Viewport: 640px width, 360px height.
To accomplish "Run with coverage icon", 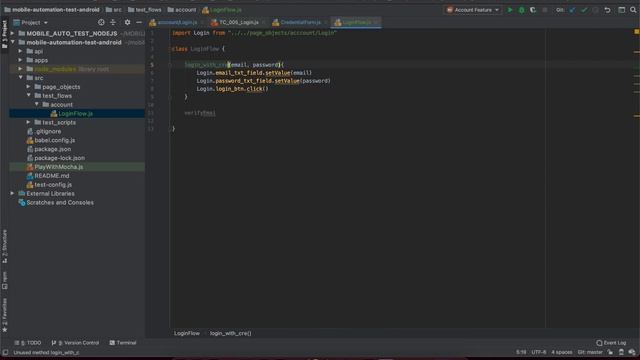I will pos(533,10).
